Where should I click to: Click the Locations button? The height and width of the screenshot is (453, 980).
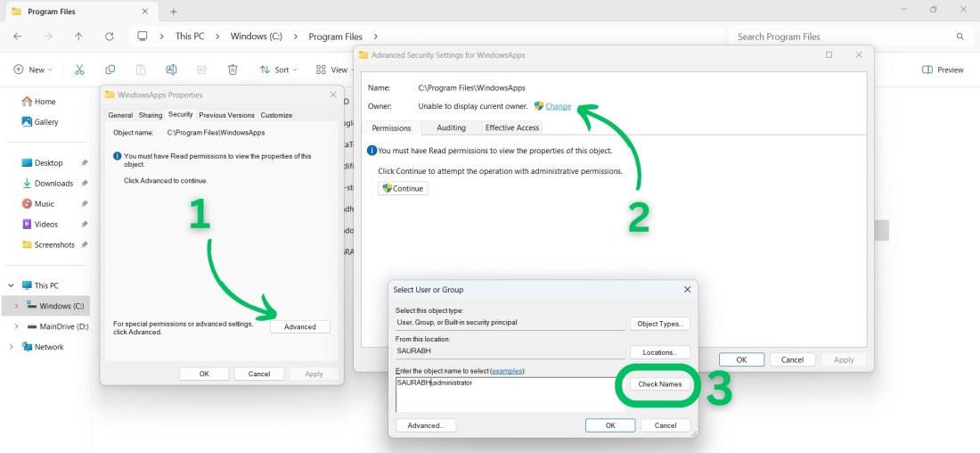660,352
